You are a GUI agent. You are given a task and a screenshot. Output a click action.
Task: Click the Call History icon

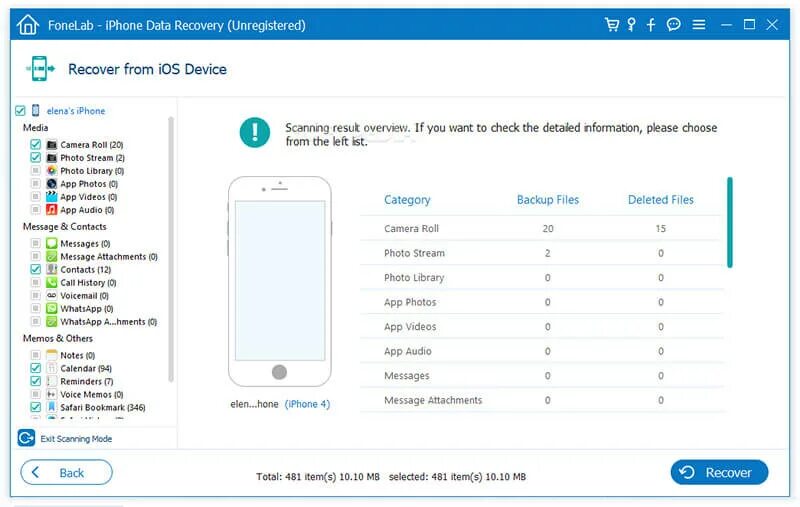52,283
